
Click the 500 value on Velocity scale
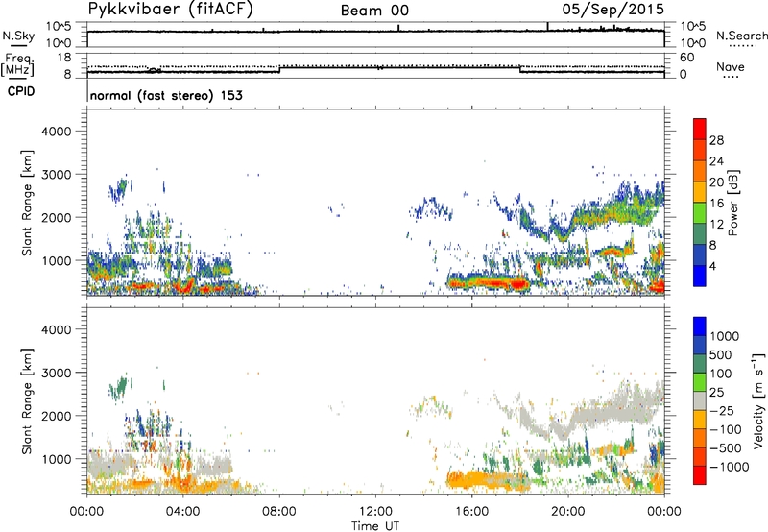(720, 355)
